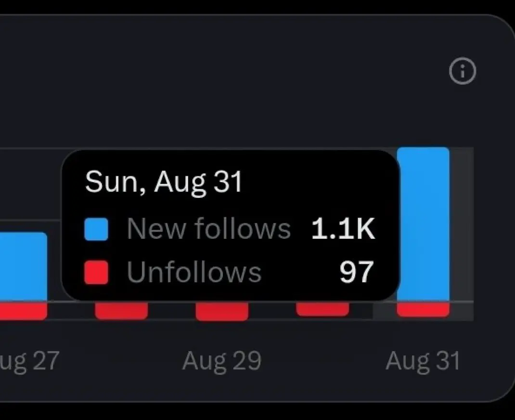Select the red Aug 28 unfollows bar
The width and height of the screenshot is (515, 420).
tap(121, 310)
